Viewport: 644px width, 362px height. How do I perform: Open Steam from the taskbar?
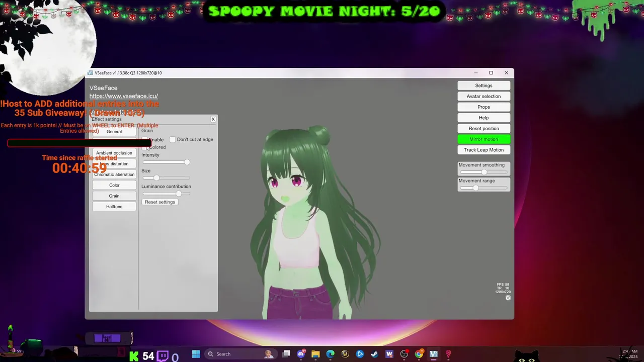(x=374, y=354)
